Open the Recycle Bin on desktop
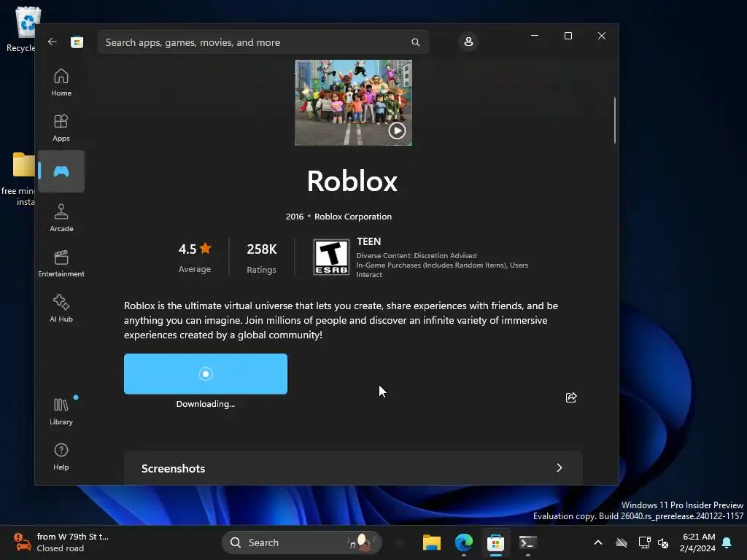The width and height of the screenshot is (747, 560). coord(24,28)
